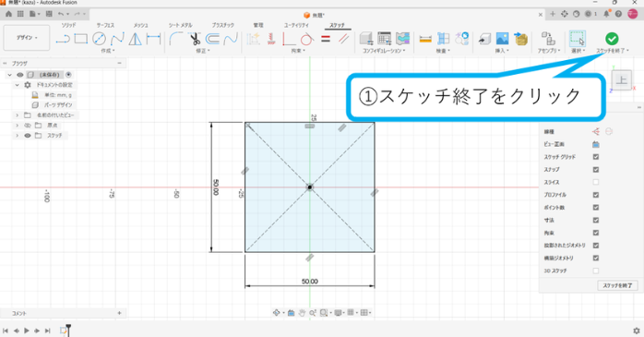Click the Select window-selection icon
Screen dimensions: 644x337
pos(577,39)
